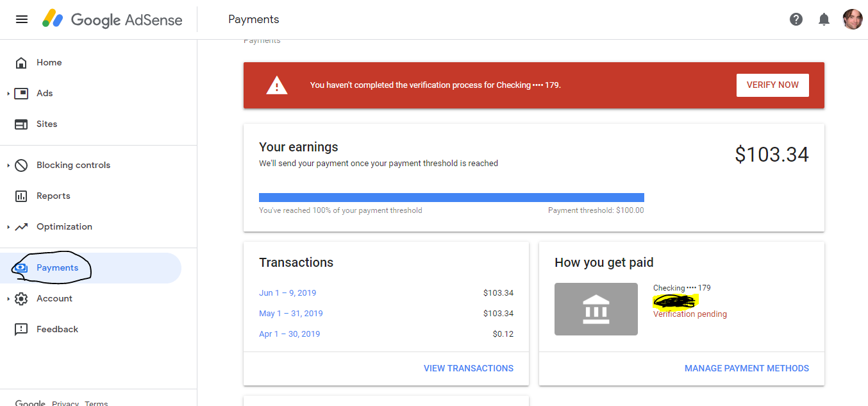The height and width of the screenshot is (406, 868).
Task: Expand the Ads section arrow
Action: click(x=8, y=94)
